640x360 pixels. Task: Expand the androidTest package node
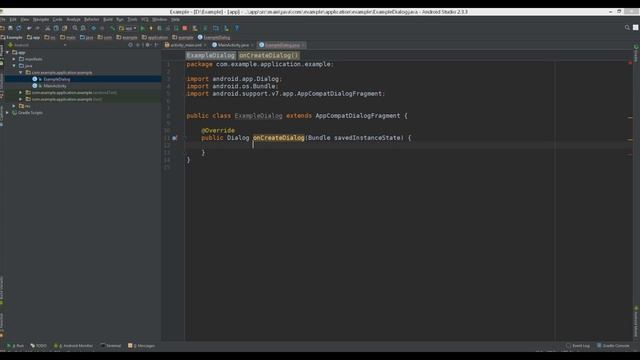21,93
